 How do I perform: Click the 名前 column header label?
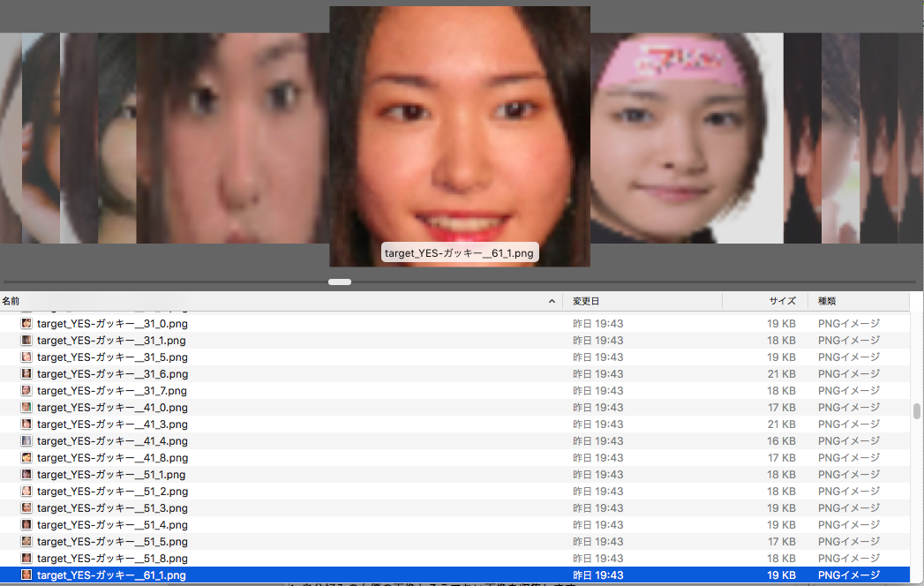click(11, 302)
